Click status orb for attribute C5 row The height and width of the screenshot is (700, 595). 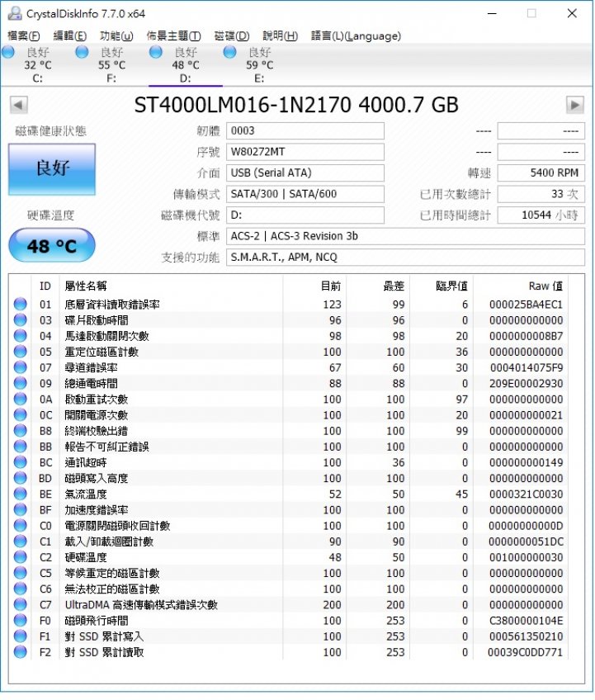click(20, 573)
